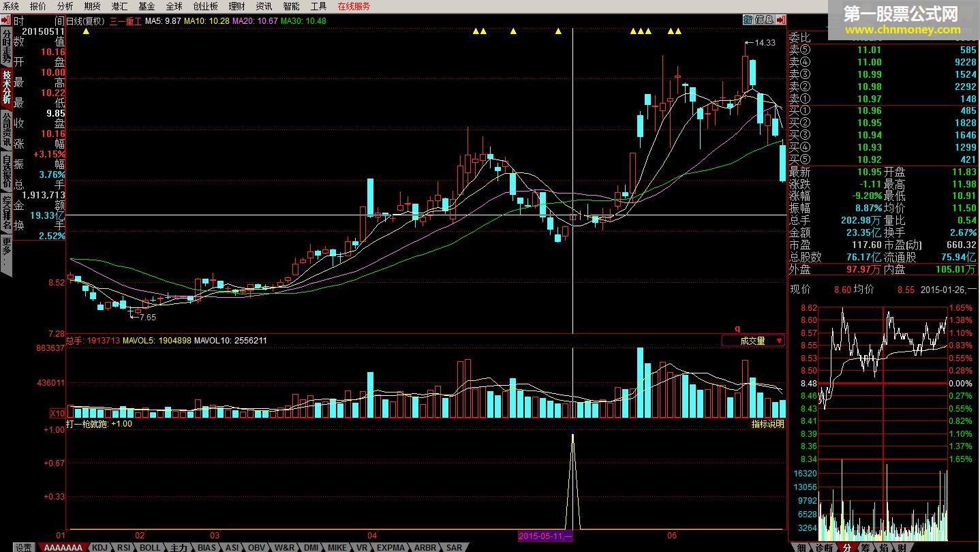Select the MIKE indicator tab

click(x=337, y=547)
